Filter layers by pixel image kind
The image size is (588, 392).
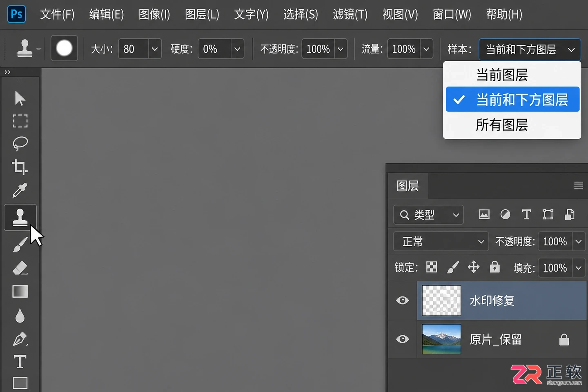pos(484,214)
